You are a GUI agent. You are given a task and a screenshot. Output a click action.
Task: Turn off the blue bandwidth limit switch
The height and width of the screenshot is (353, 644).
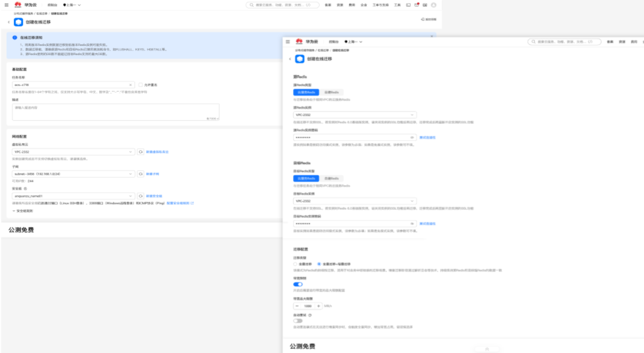297,284
